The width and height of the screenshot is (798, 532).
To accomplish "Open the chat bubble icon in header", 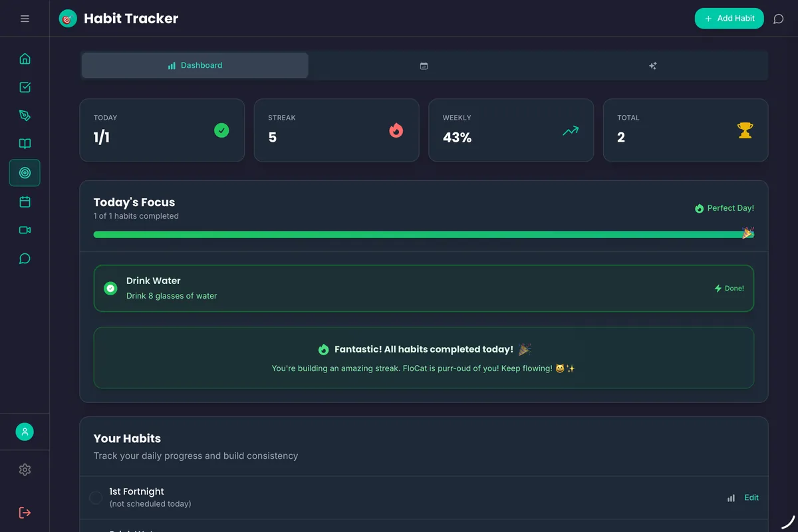I will pyautogui.click(x=778, y=19).
